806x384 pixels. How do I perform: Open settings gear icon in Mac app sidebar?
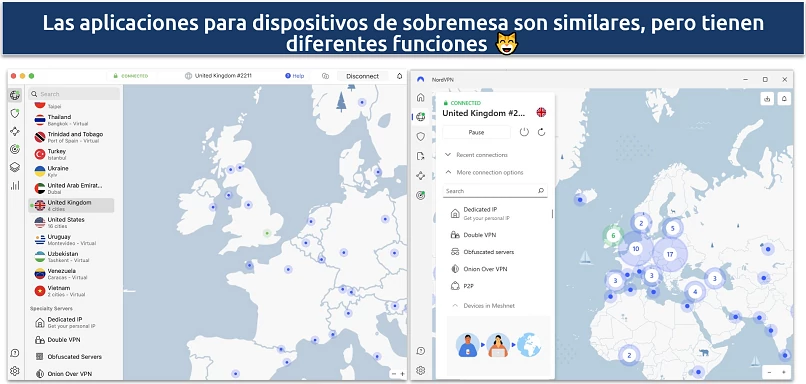point(15,371)
